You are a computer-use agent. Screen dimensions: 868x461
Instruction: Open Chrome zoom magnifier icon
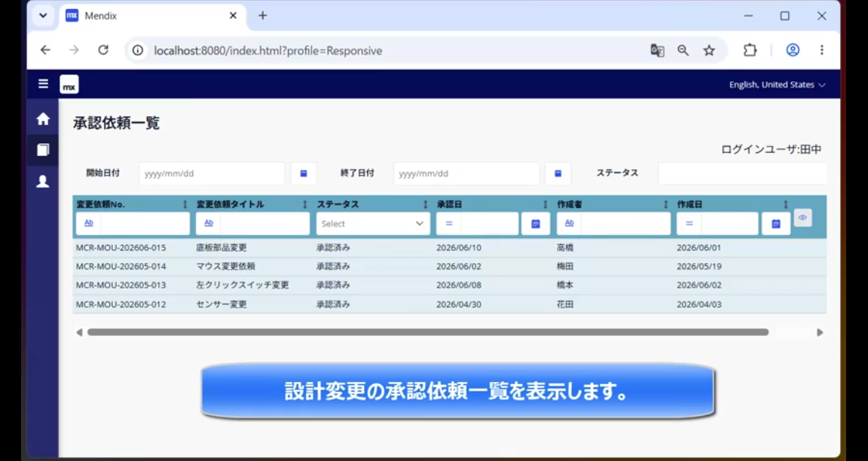pyautogui.click(x=683, y=50)
